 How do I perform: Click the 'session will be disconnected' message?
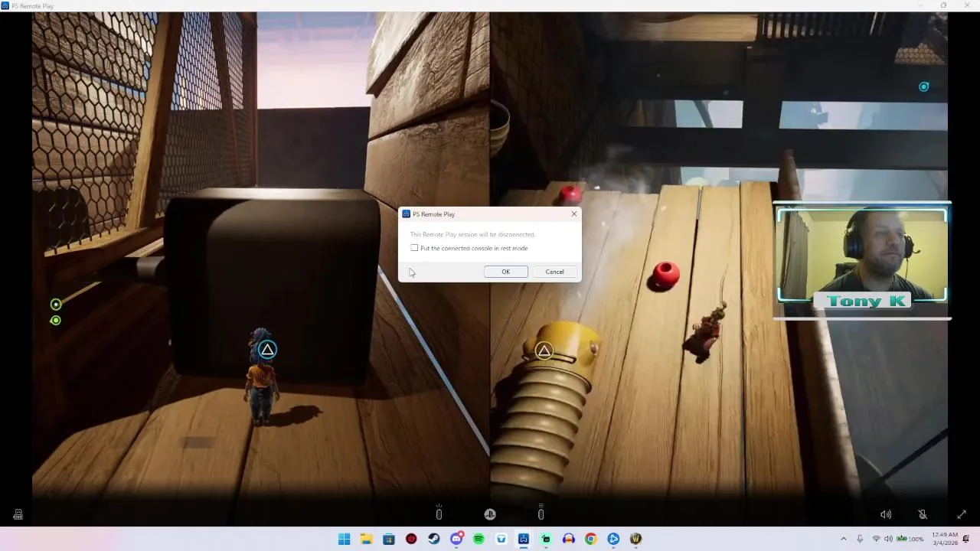(472, 234)
